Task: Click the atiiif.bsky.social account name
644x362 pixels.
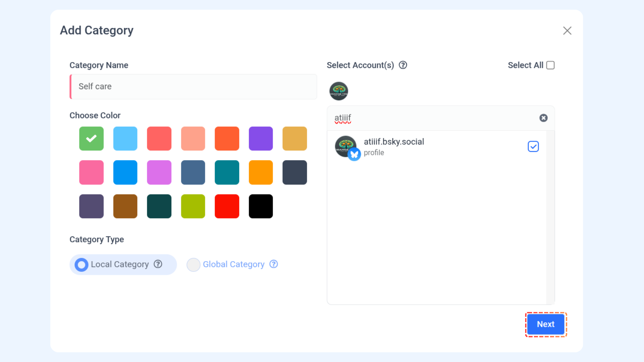Action: (394, 141)
